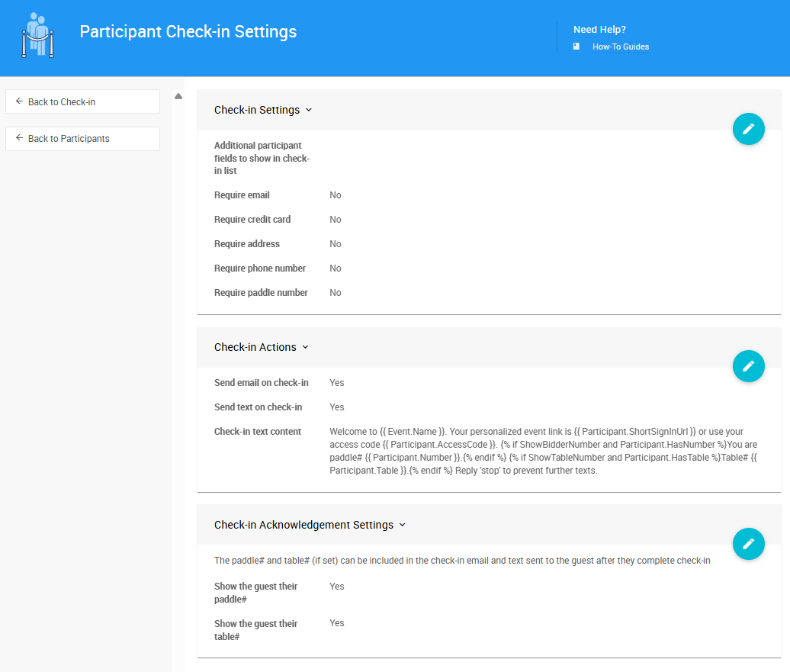Open the How-To Guides link
The height and width of the screenshot is (672, 790).
coord(620,47)
